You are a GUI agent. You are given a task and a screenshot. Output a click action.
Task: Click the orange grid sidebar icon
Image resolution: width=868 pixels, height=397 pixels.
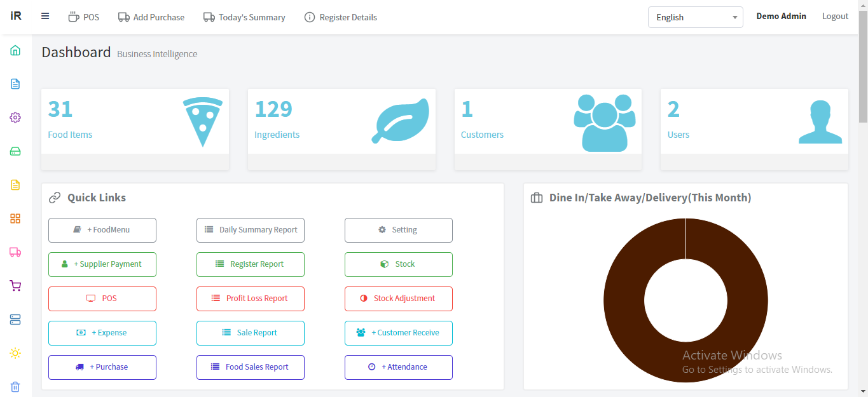(15, 219)
